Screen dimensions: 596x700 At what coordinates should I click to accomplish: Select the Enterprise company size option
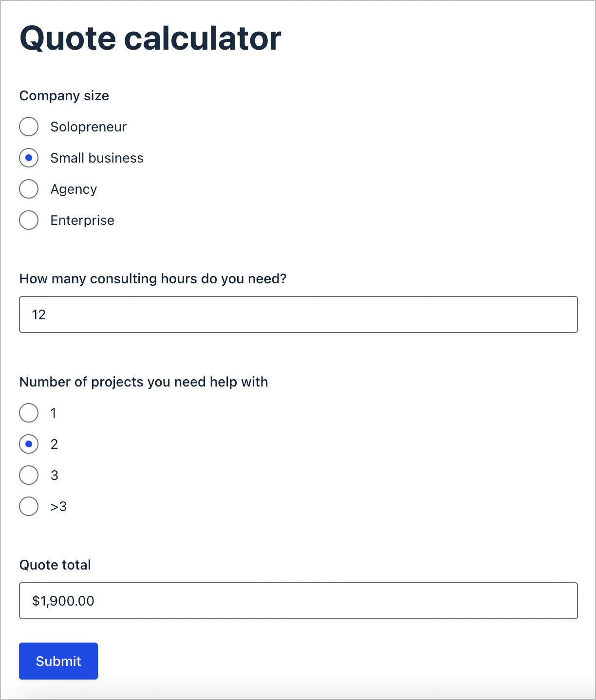point(29,220)
